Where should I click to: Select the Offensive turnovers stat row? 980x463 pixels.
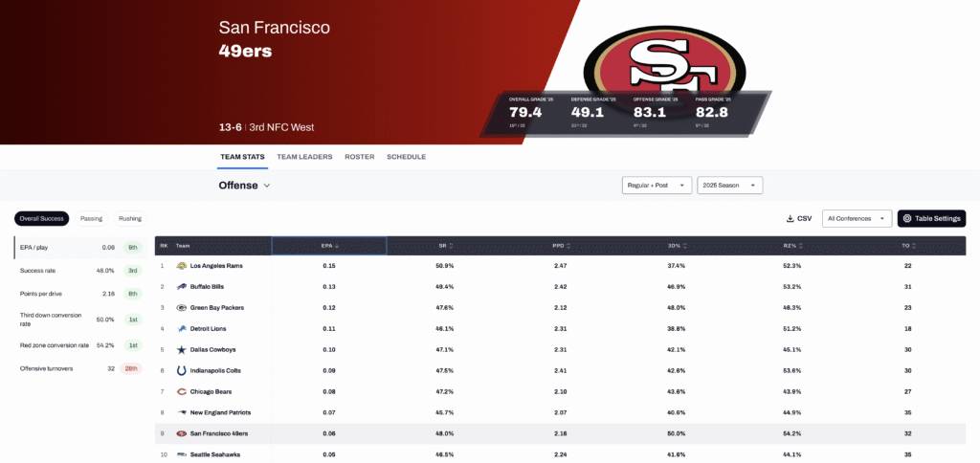tap(80, 368)
